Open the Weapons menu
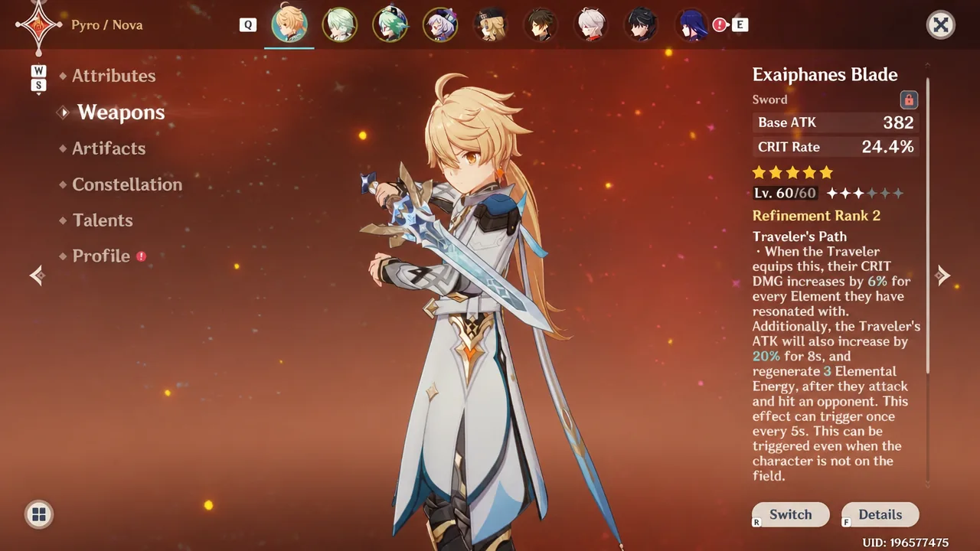 pos(121,112)
